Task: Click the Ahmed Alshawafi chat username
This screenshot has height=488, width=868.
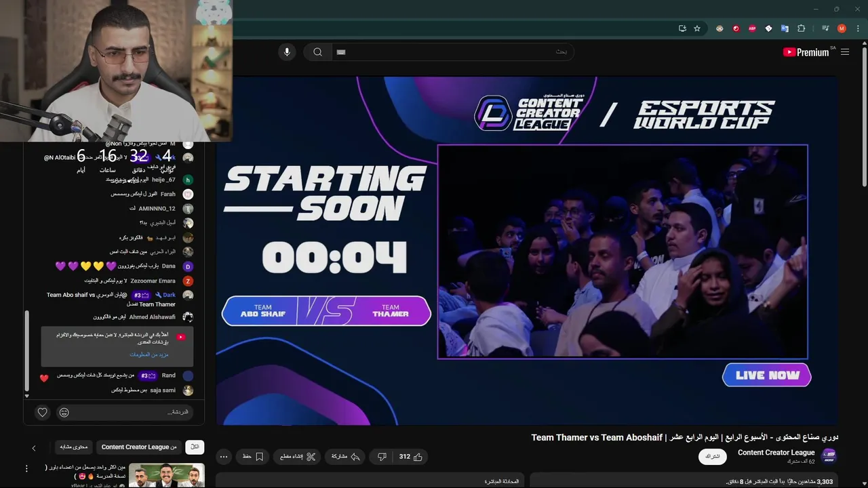Action: (152, 317)
